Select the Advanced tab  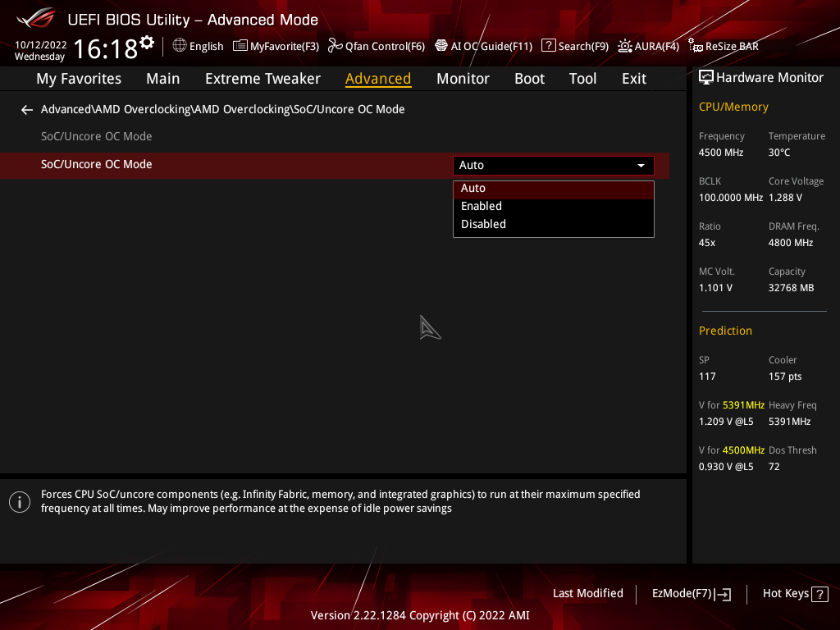(378, 79)
